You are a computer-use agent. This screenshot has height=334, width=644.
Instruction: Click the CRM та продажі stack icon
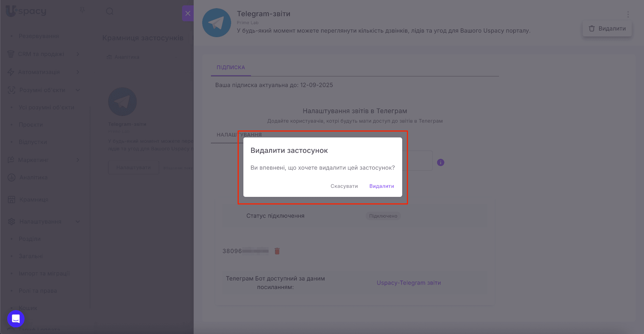coord(11,54)
